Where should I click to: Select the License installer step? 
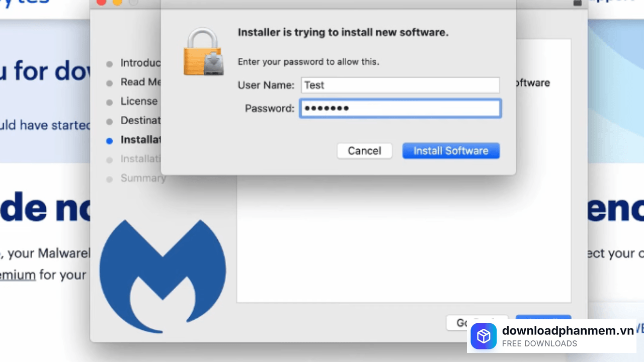(139, 102)
